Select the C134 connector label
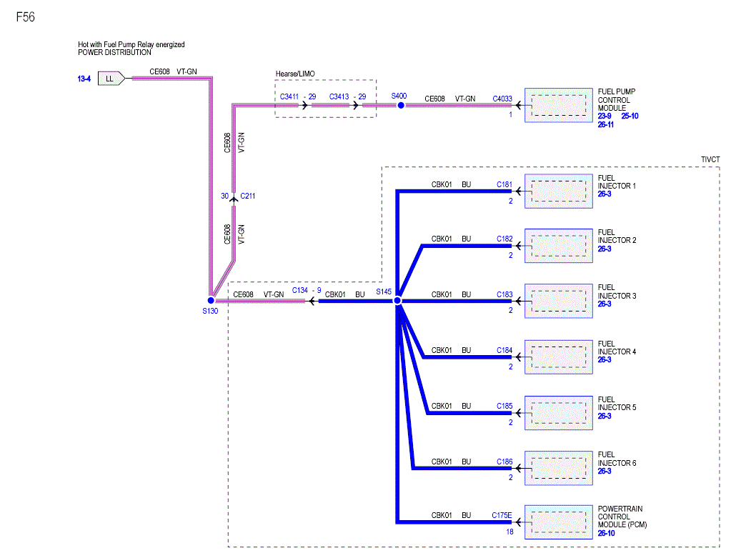 (299, 290)
